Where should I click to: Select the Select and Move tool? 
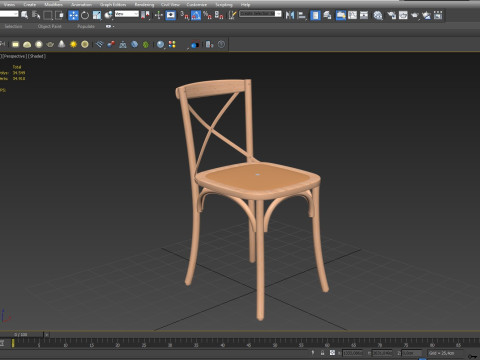73,15
